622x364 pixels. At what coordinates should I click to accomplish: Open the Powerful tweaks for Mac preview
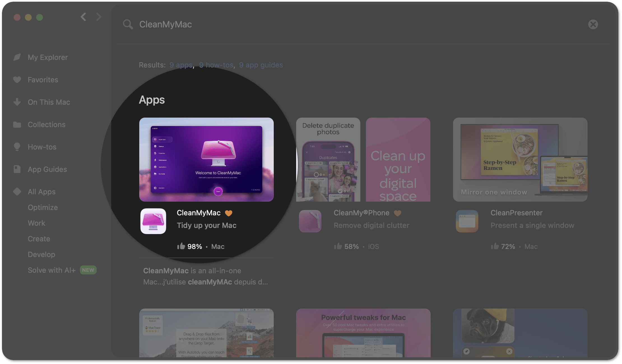pyautogui.click(x=363, y=333)
